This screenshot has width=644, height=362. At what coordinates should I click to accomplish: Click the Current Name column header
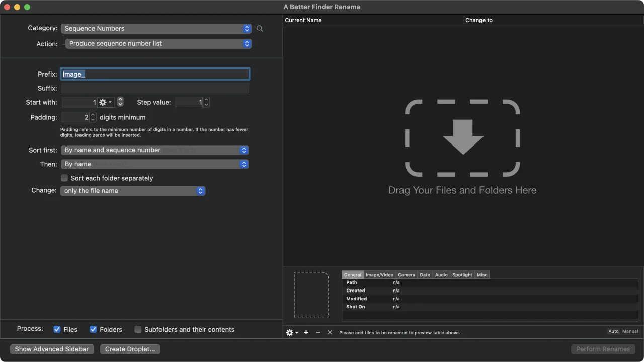(x=373, y=20)
